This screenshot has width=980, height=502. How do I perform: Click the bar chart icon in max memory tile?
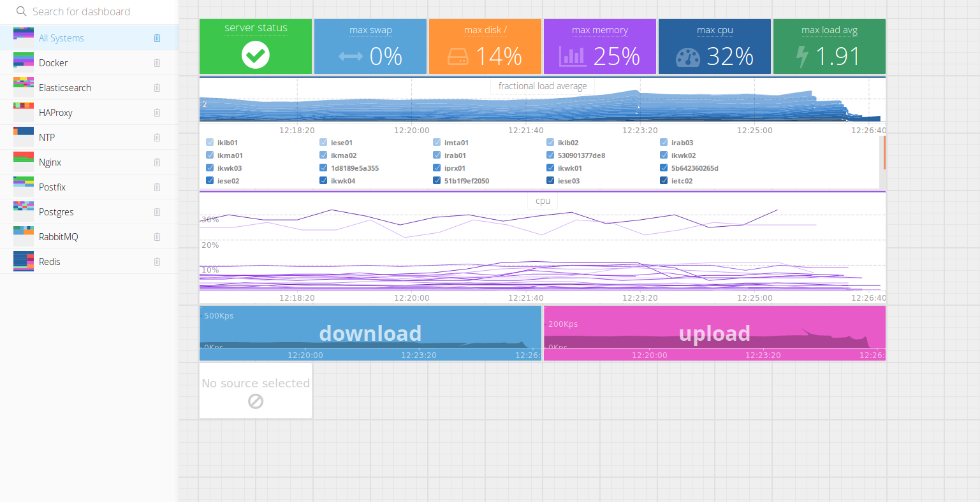click(572, 56)
